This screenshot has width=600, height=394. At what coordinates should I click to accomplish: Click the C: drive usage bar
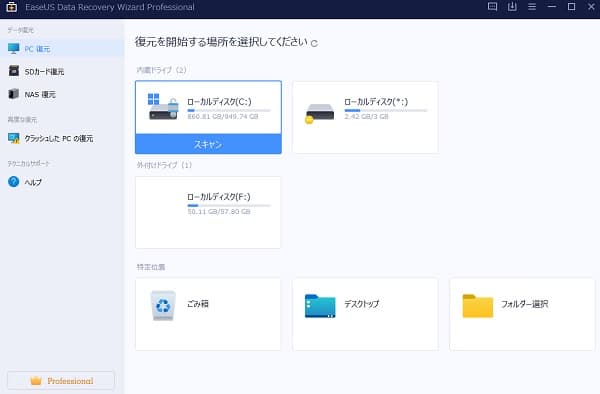(x=229, y=111)
